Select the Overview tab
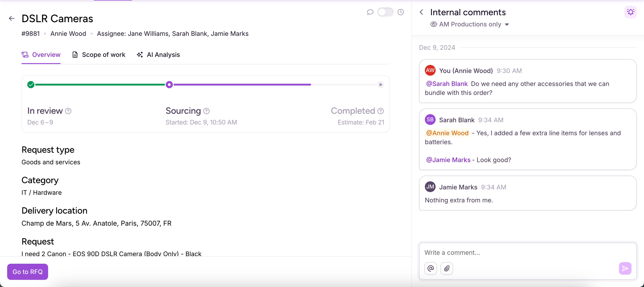The height and width of the screenshot is (287, 644). (41, 55)
